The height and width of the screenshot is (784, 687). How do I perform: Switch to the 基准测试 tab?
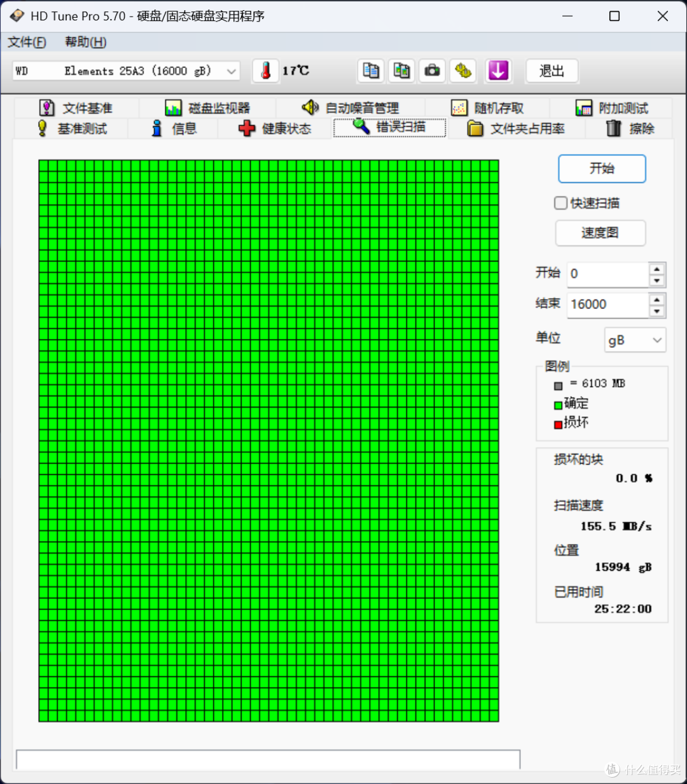click(x=71, y=128)
